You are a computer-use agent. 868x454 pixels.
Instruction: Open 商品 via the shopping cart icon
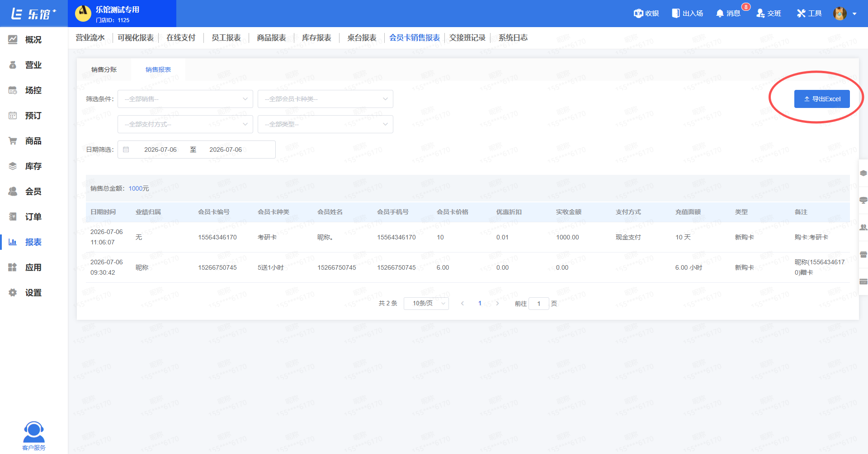[x=13, y=141]
